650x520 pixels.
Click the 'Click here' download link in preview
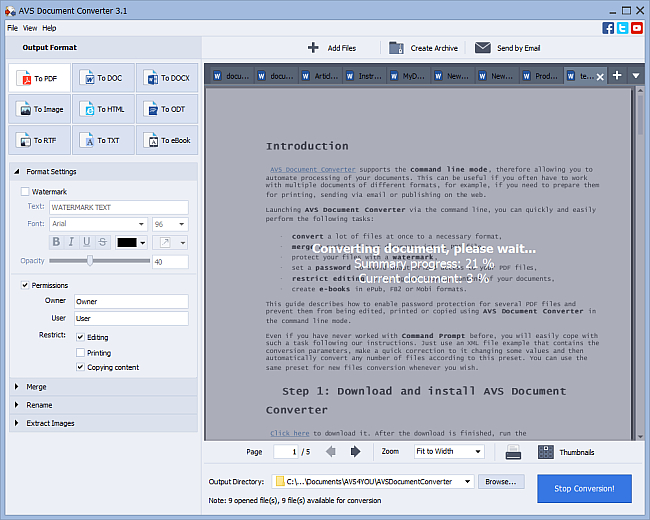point(290,433)
